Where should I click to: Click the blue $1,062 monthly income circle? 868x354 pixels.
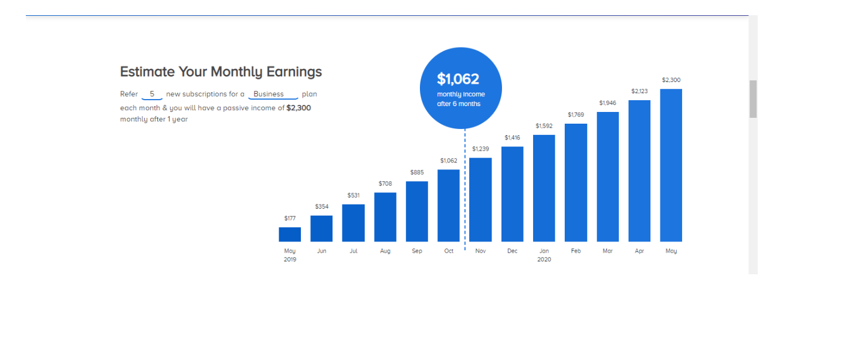[x=461, y=88]
